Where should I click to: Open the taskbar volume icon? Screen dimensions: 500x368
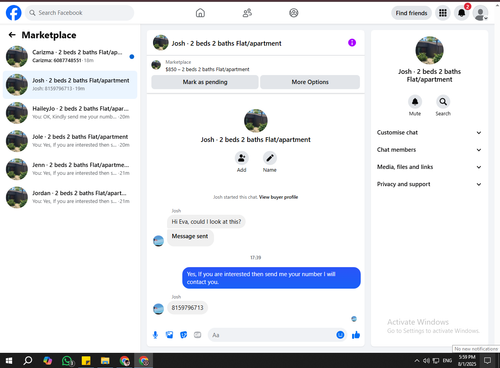426,361
